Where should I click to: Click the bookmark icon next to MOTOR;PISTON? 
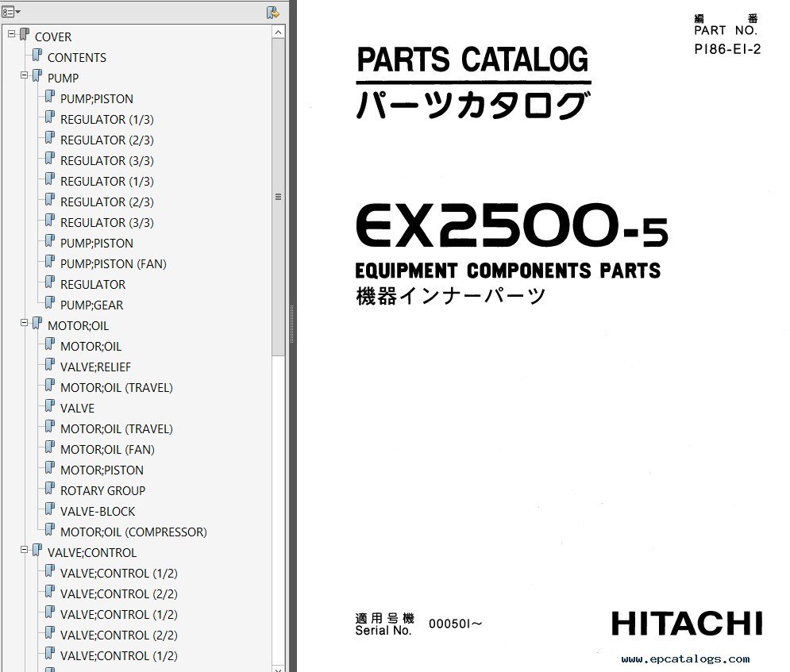pos(49,468)
